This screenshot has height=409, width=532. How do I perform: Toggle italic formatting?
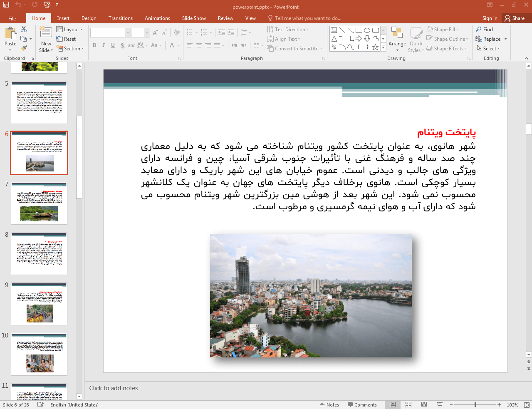point(103,45)
